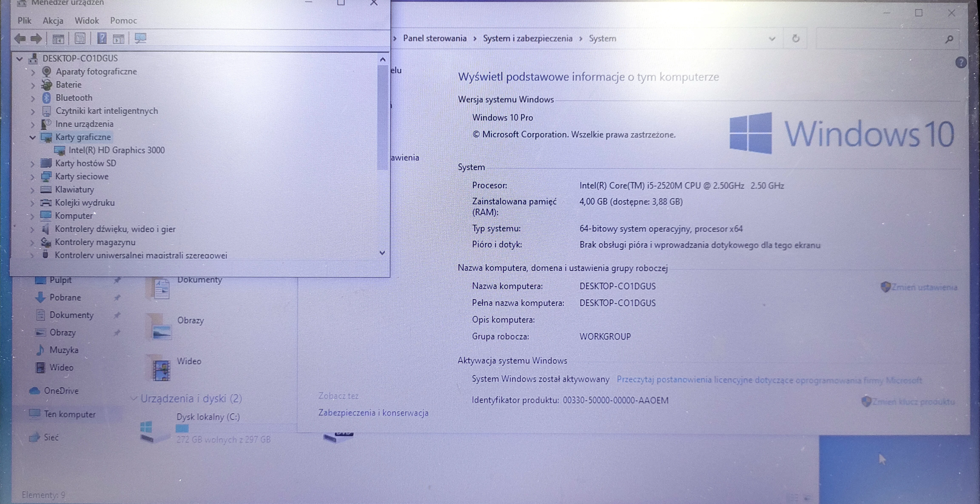The height and width of the screenshot is (504, 980).
Task: Select Aparaty fotograficzne camera icon
Action: click(x=46, y=72)
